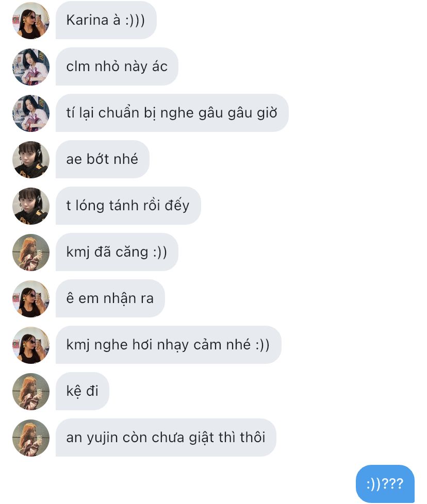Select the 'Karina à :)))' message bubble

pos(106,20)
